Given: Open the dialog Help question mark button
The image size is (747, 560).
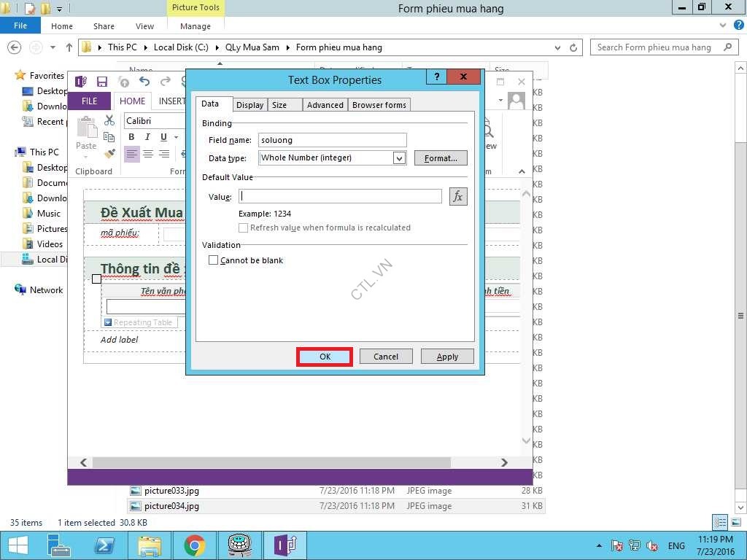Looking at the screenshot, I should pyautogui.click(x=436, y=77).
